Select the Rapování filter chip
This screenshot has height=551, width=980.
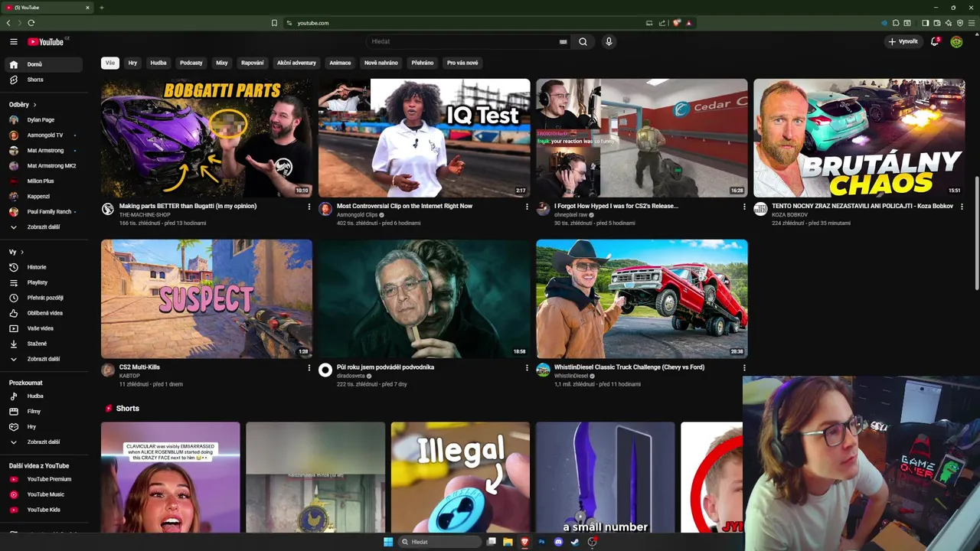(x=252, y=63)
